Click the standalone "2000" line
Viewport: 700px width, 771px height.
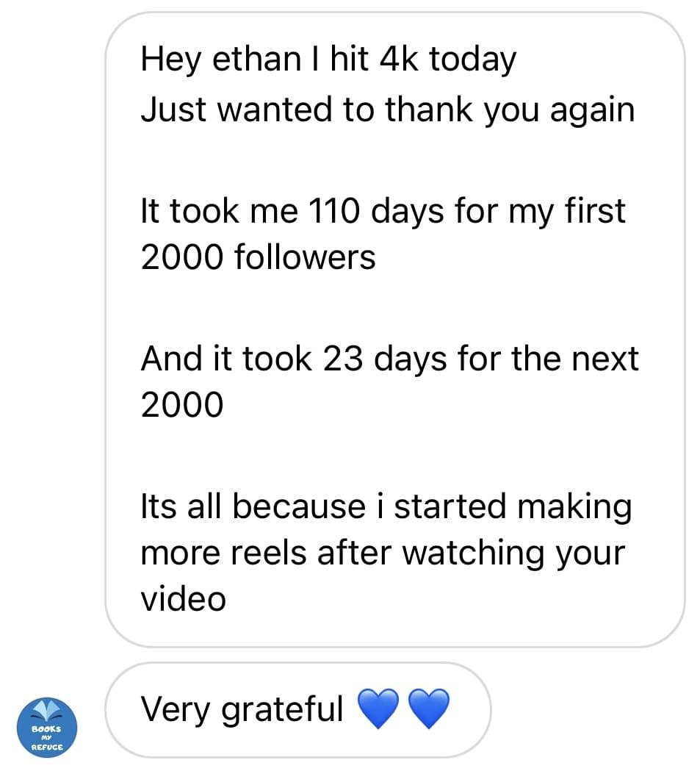click(181, 404)
